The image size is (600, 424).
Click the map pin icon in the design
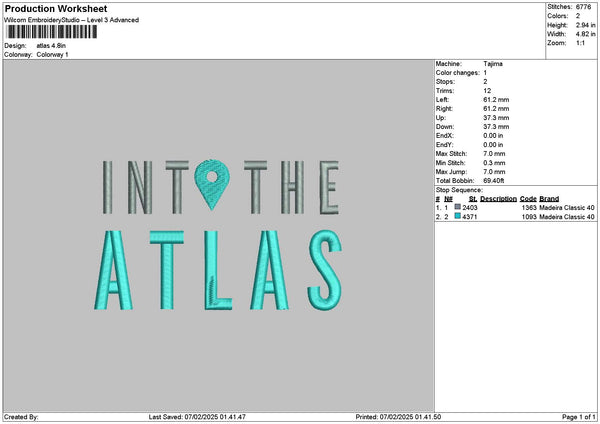coord(212,184)
